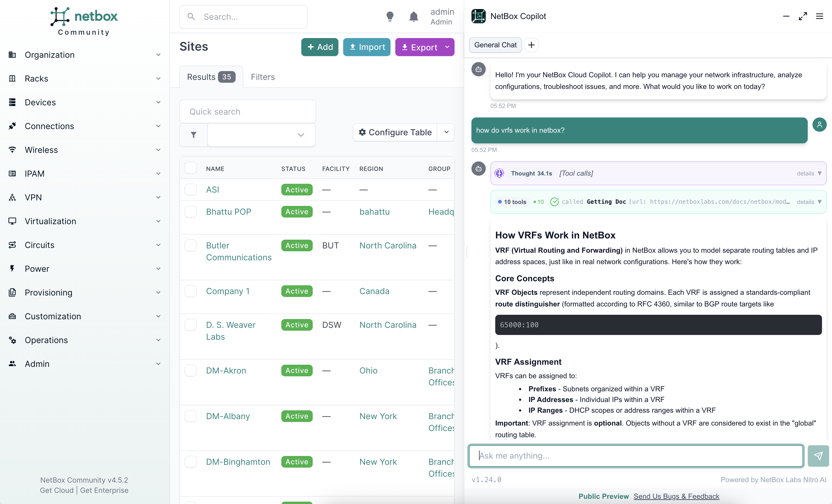The image size is (832, 504).
Task: Open the Copilot hamburger menu
Action: pyautogui.click(x=820, y=16)
